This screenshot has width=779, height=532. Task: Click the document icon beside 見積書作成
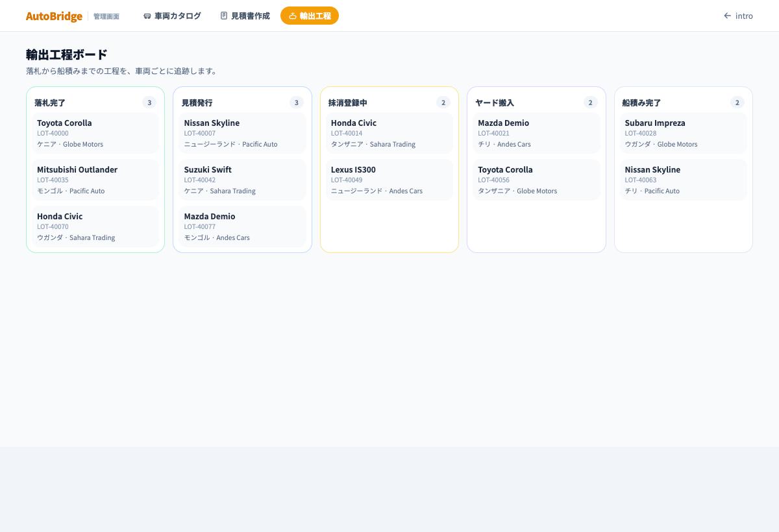pyautogui.click(x=224, y=16)
